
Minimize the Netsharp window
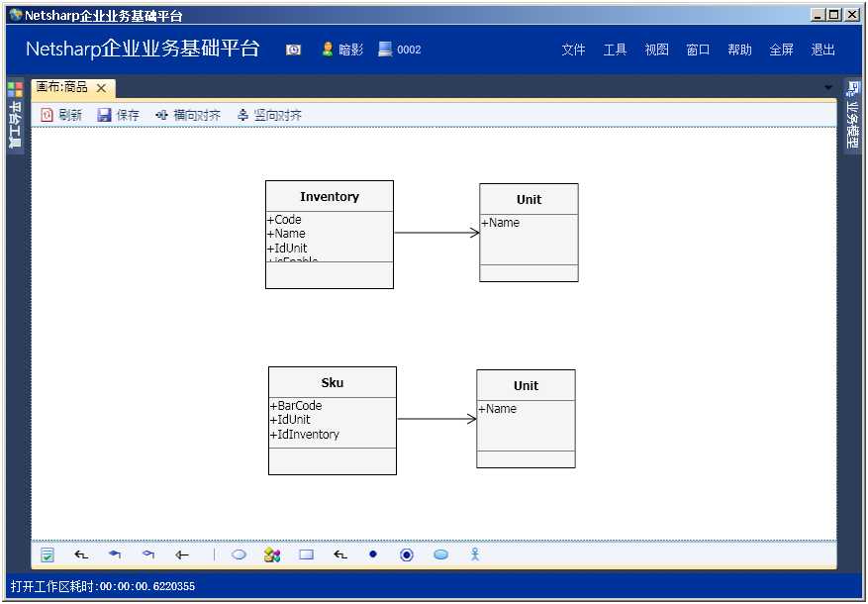[819, 16]
